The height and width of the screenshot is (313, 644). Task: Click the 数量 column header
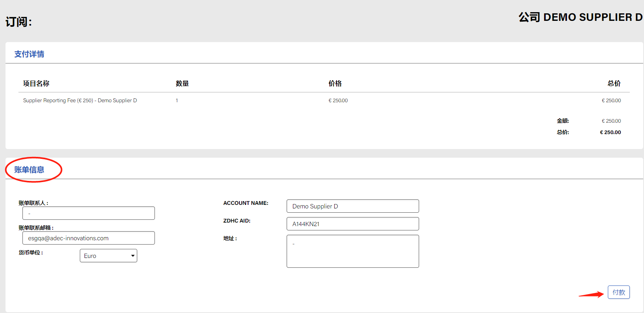pos(182,83)
